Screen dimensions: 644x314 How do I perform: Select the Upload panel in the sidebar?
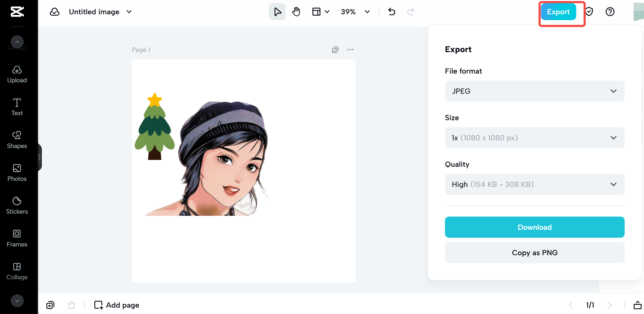[17, 74]
